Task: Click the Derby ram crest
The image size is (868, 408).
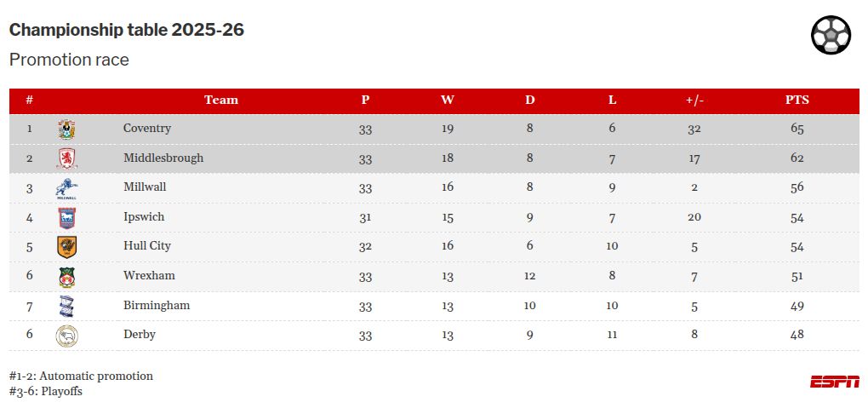Action: (x=66, y=336)
